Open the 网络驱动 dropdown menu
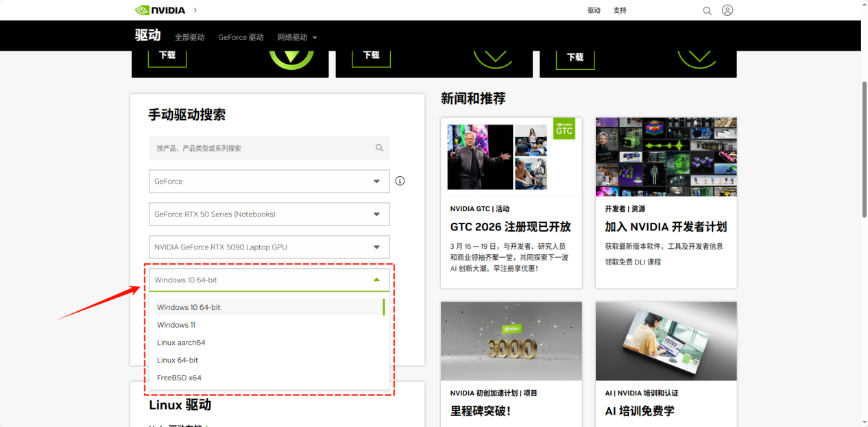 (297, 37)
